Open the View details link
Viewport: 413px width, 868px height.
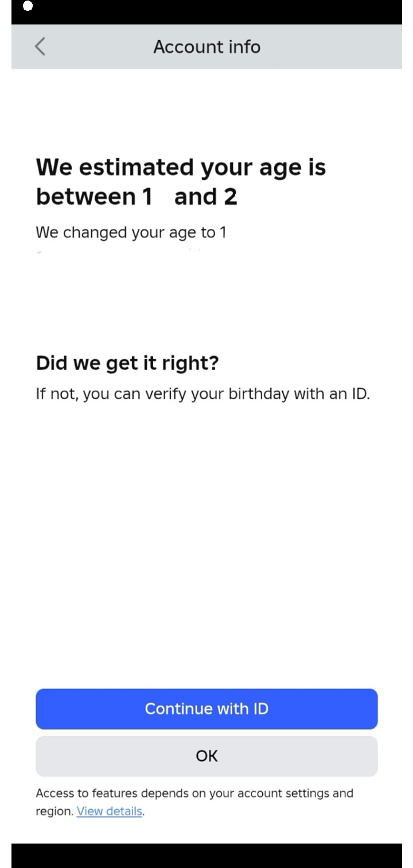[x=109, y=811]
